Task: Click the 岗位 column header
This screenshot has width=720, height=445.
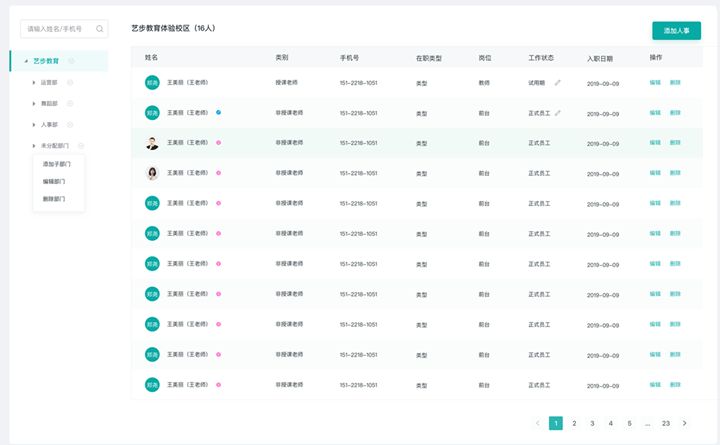Action: click(485, 58)
